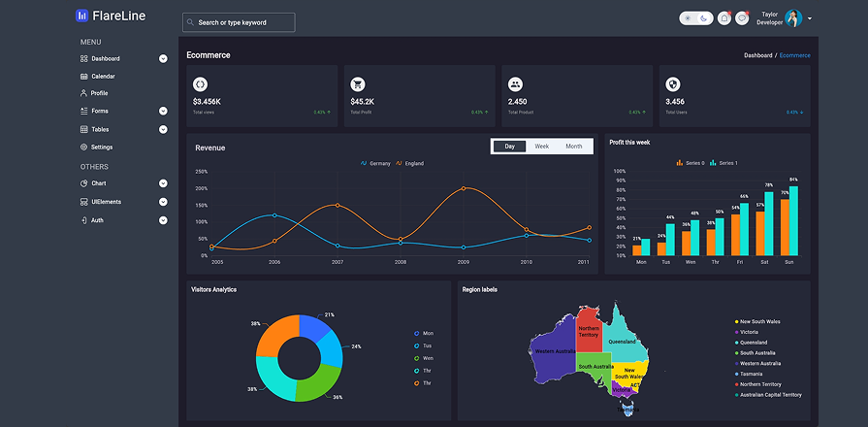Click the Calendar icon in sidebar
The image size is (868, 427).
[84, 77]
